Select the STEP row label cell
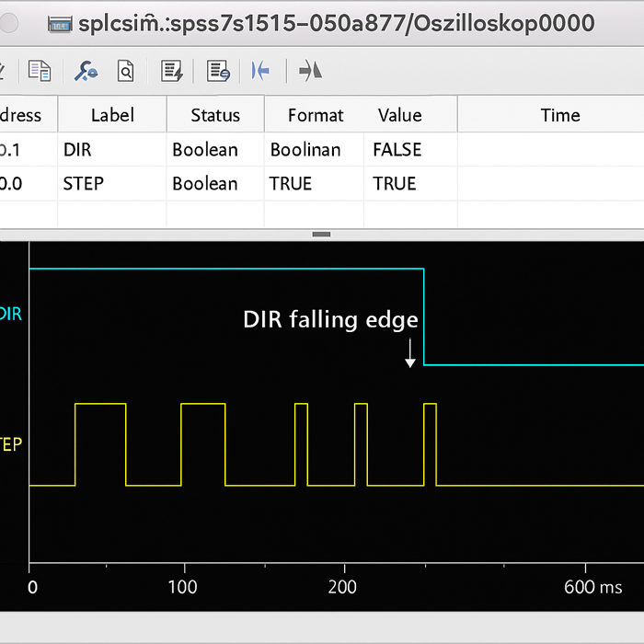Viewport: 644px width, 644px height. click(84, 184)
